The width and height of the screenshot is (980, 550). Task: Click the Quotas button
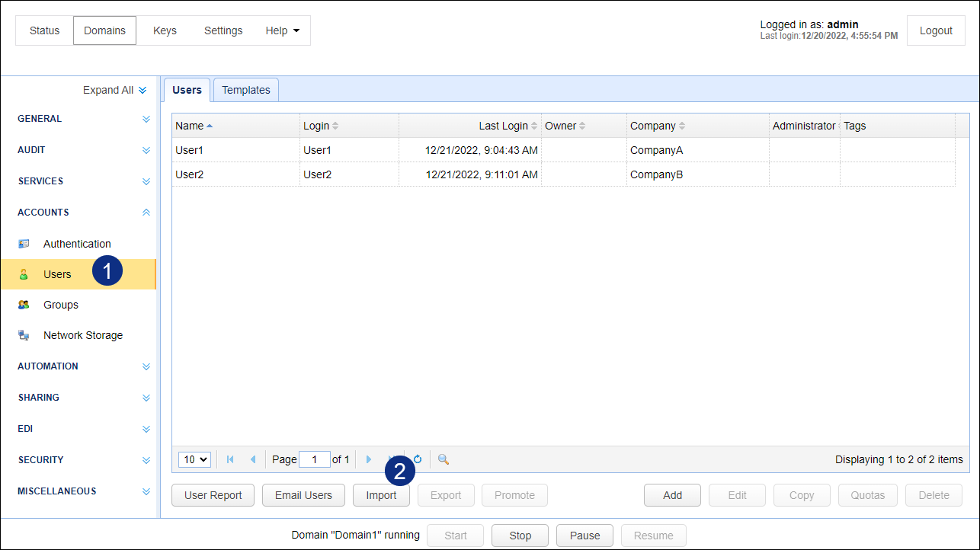[868, 495]
